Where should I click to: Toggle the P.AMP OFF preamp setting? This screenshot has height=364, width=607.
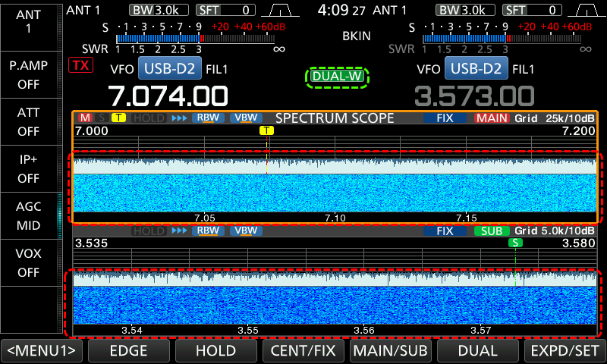pyautogui.click(x=29, y=74)
